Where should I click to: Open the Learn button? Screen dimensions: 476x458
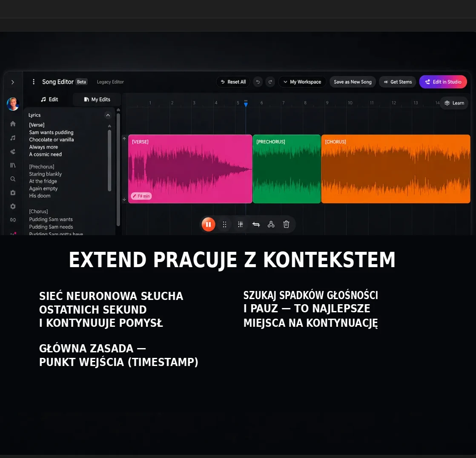454,103
